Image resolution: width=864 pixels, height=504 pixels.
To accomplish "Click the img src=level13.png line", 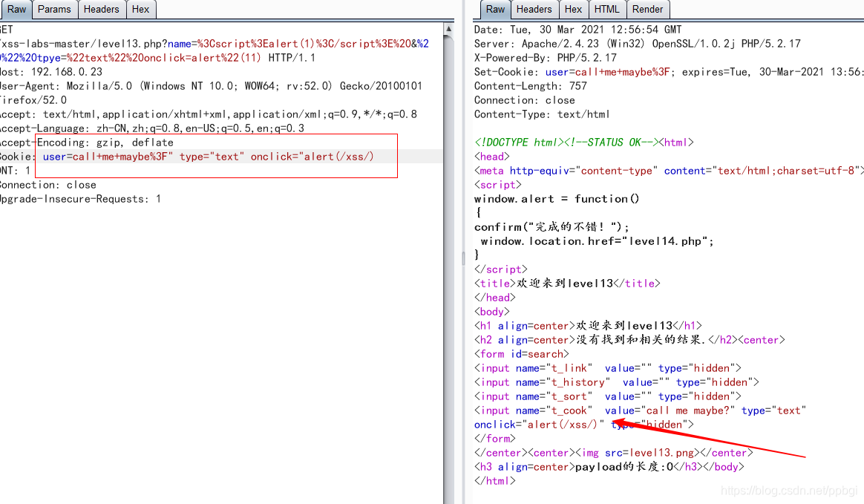I will (x=613, y=453).
